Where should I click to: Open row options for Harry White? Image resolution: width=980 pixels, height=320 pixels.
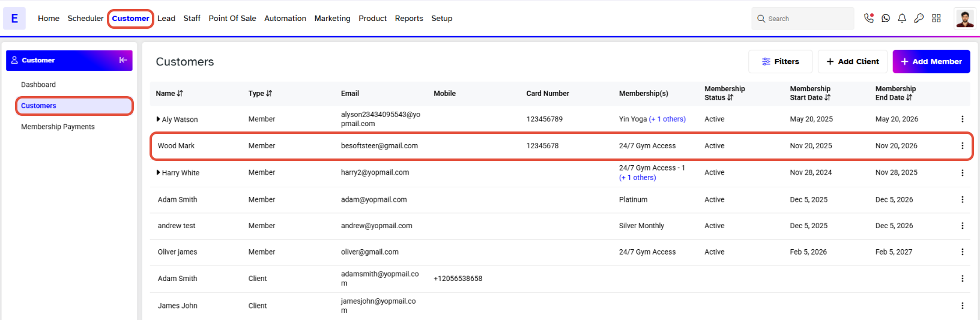[962, 173]
